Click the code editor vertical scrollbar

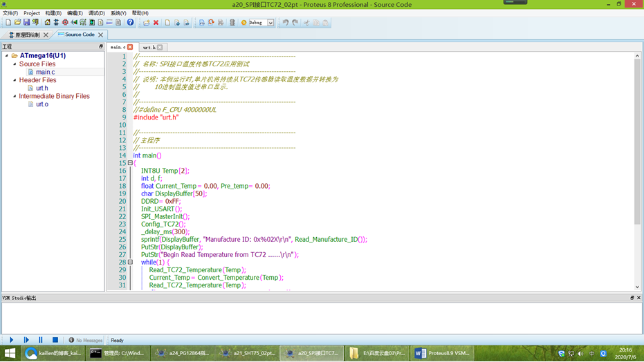pos(637,142)
